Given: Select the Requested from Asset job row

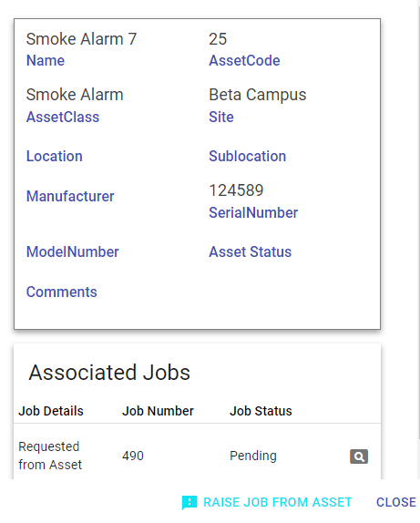Looking at the screenshot, I should click(x=197, y=456).
